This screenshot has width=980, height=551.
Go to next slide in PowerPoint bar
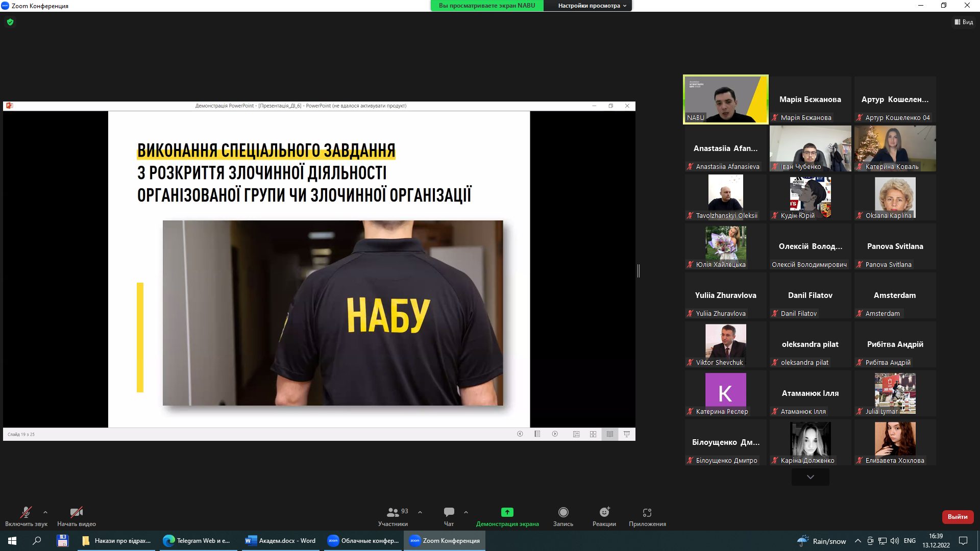coord(555,434)
